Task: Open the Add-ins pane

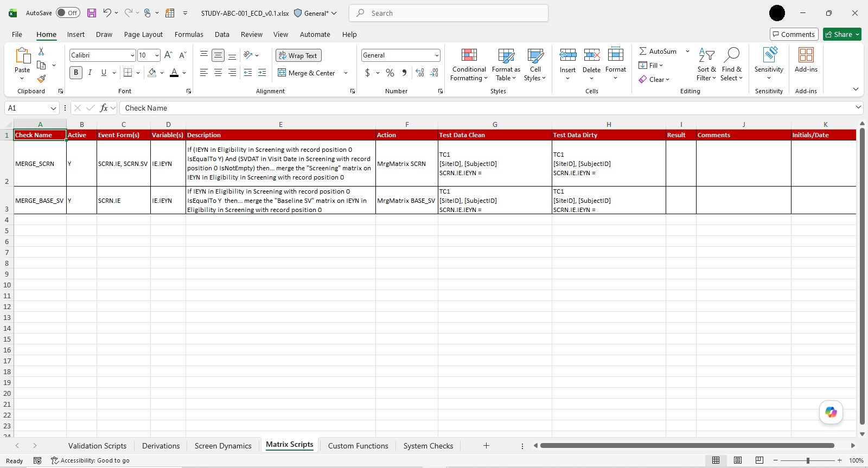Action: point(806,60)
